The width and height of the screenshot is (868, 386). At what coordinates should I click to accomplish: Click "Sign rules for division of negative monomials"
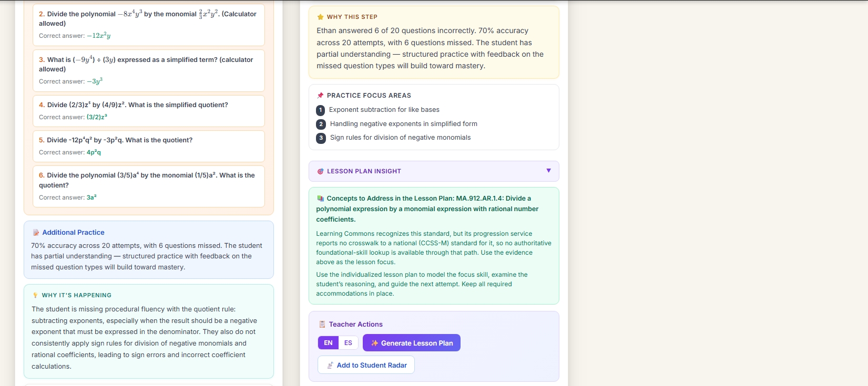click(x=401, y=138)
